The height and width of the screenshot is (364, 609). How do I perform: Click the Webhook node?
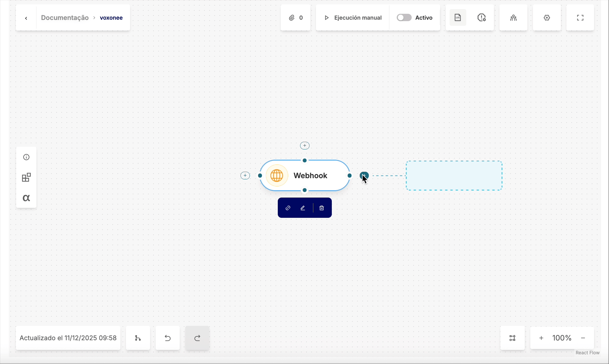310,176
